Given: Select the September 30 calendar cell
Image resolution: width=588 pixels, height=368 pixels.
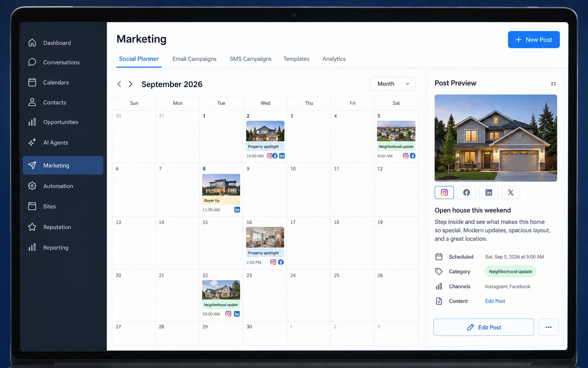Looking at the screenshot, I should tap(265, 333).
